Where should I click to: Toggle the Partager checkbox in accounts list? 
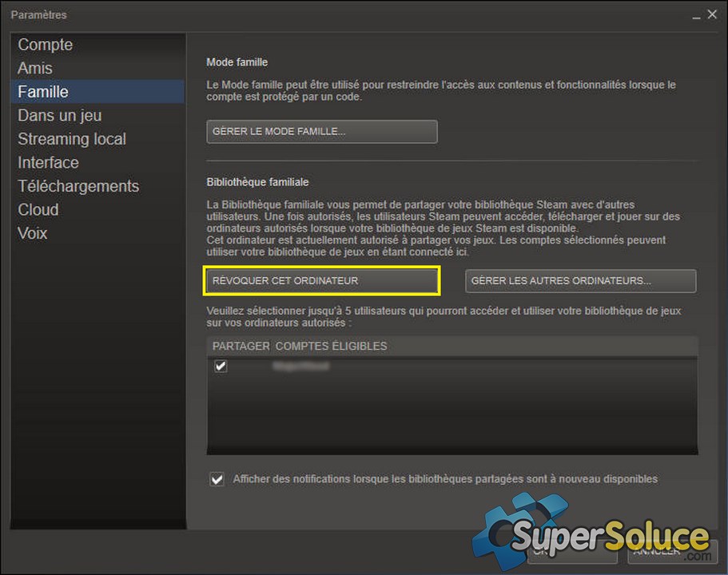click(x=221, y=366)
